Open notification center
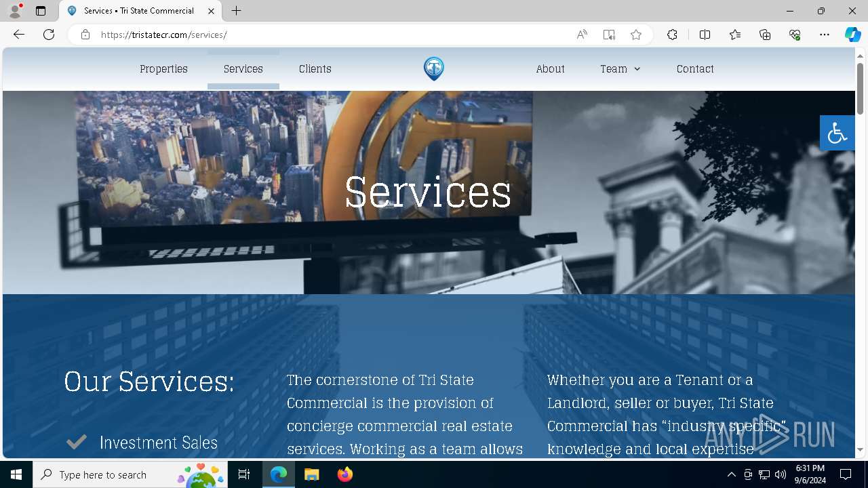This screenshot has width=868, height=488. click(846, 474)
